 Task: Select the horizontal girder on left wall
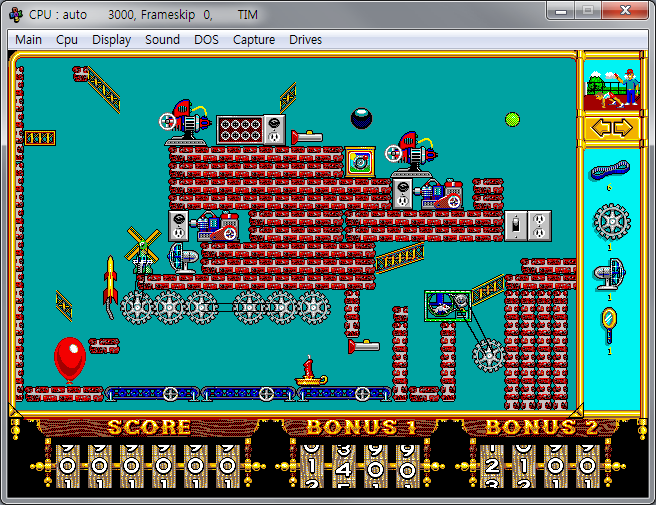point(40,138)
